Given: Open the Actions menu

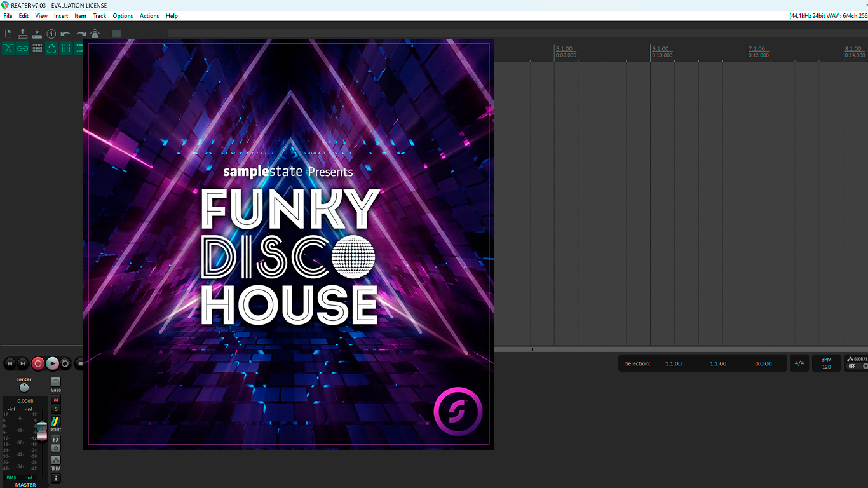Looking at the screenshot, I should 149,15.
